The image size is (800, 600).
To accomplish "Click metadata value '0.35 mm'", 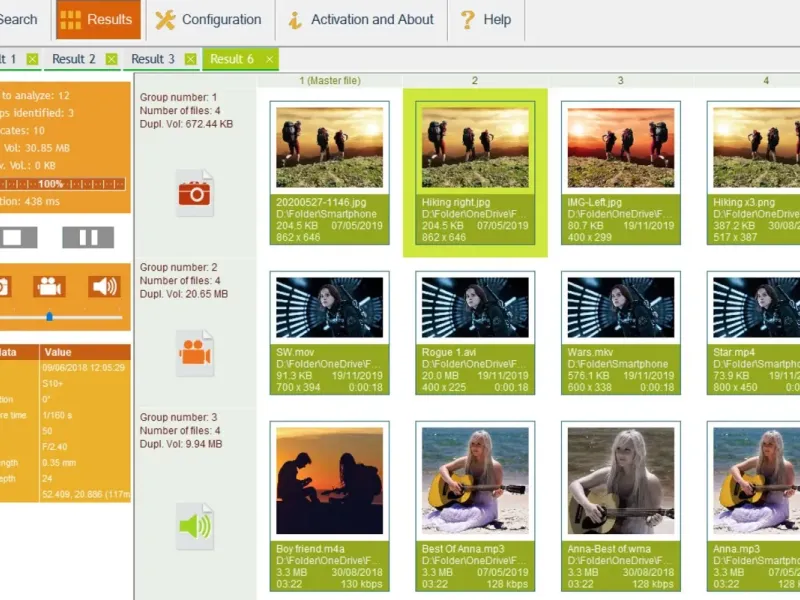I will 59,463.
